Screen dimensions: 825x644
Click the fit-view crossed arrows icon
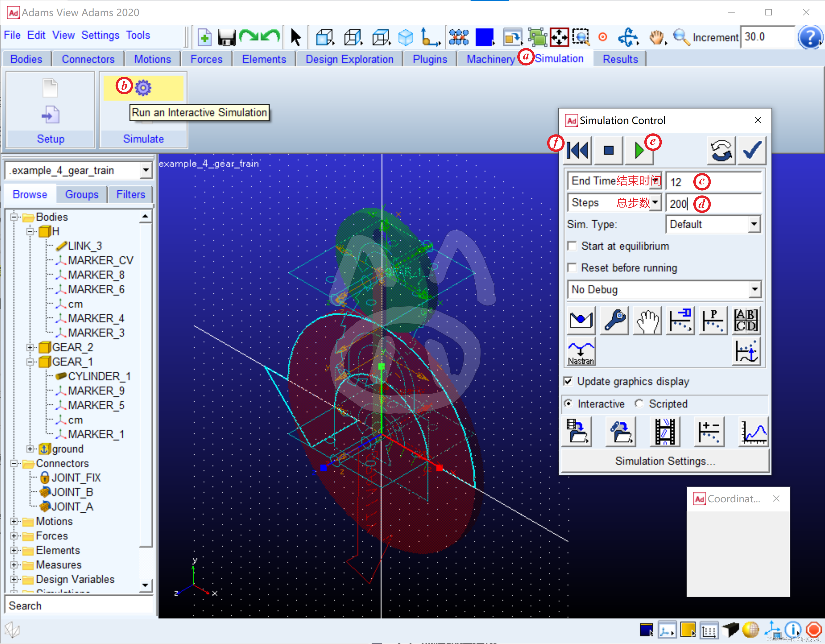point(559,37)
